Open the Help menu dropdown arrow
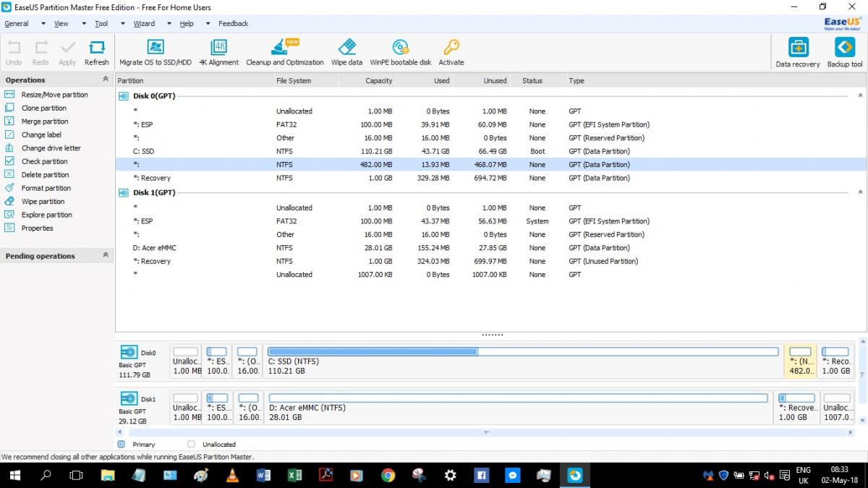868x488 pixels. 208,24
